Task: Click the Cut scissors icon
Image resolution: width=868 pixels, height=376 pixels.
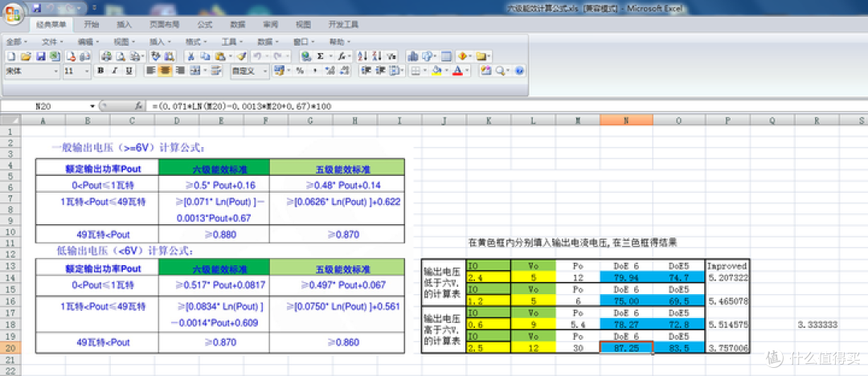Action: pyautogui.click(x=190, y=56)
